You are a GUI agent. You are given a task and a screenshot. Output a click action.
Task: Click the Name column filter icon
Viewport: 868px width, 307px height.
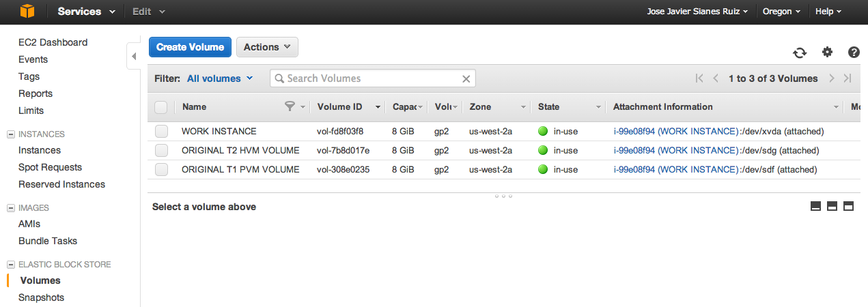tap(290, 106)
